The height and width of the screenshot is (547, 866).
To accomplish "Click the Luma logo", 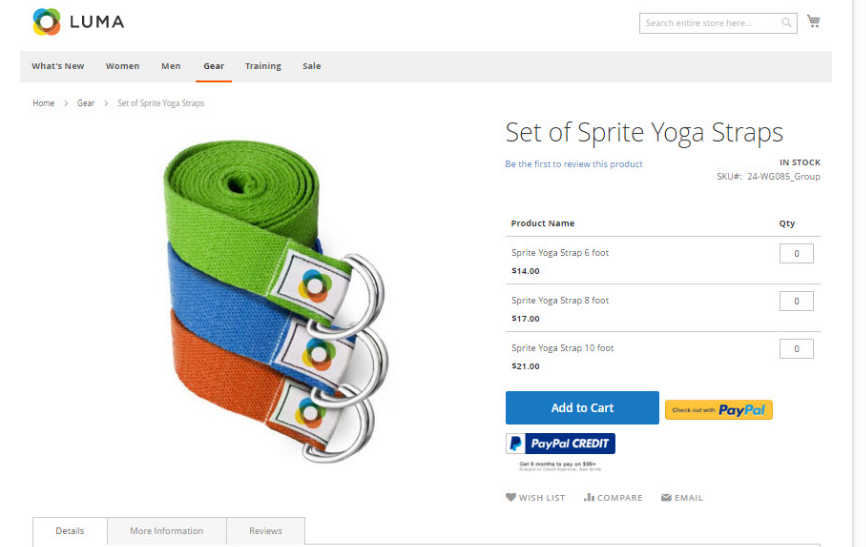I will (x=78, y=22).
